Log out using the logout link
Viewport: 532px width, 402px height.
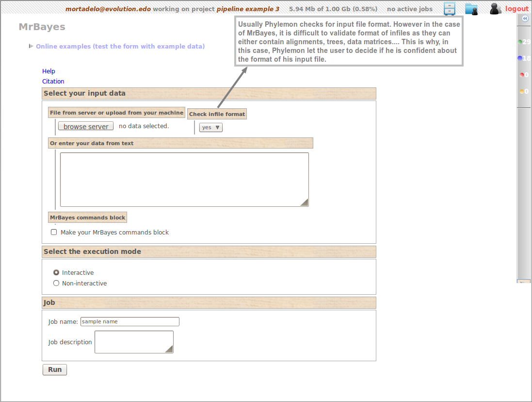click(x=516, y=9)
